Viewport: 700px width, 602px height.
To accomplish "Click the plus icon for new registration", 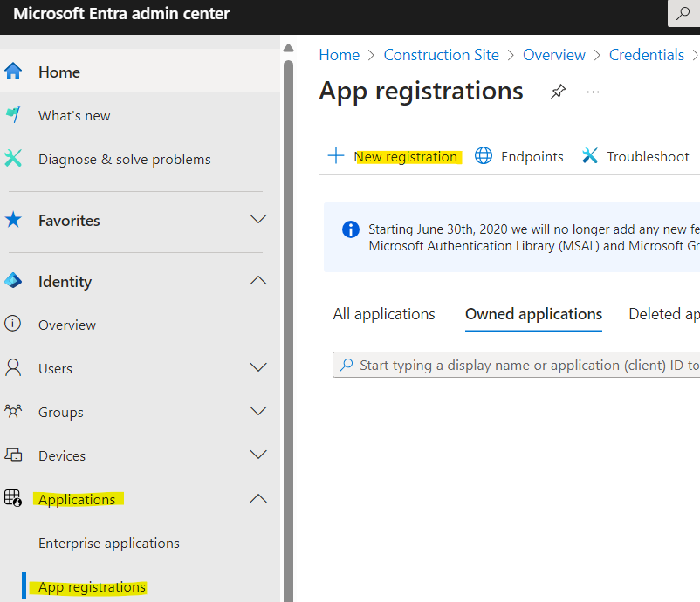I will (336, 156).
